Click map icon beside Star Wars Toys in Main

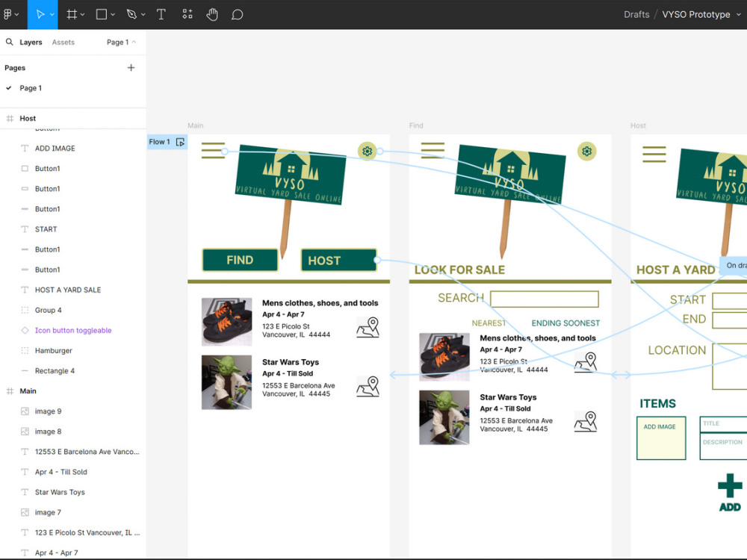368,387
